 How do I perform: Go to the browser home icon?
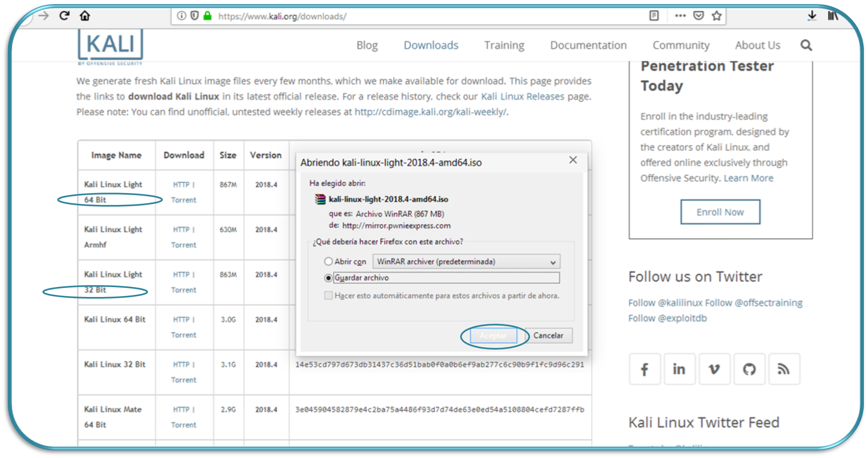pyautogui.click(x=85, y=16)
